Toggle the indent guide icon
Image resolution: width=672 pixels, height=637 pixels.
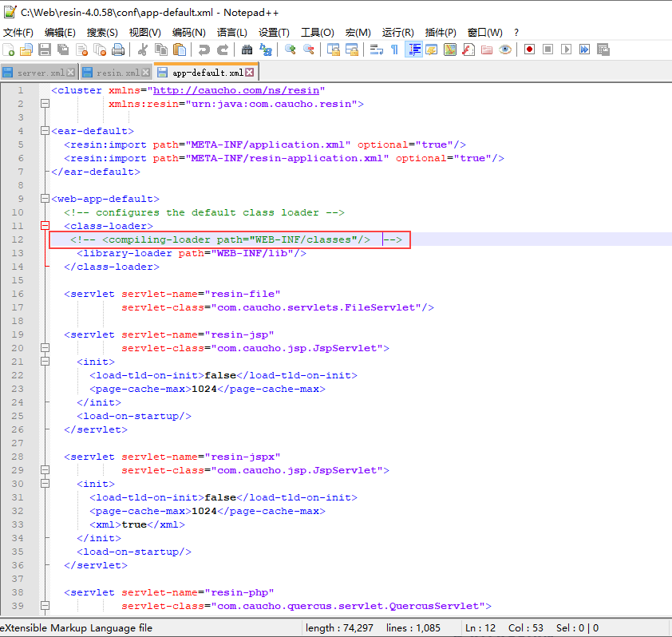413,49
